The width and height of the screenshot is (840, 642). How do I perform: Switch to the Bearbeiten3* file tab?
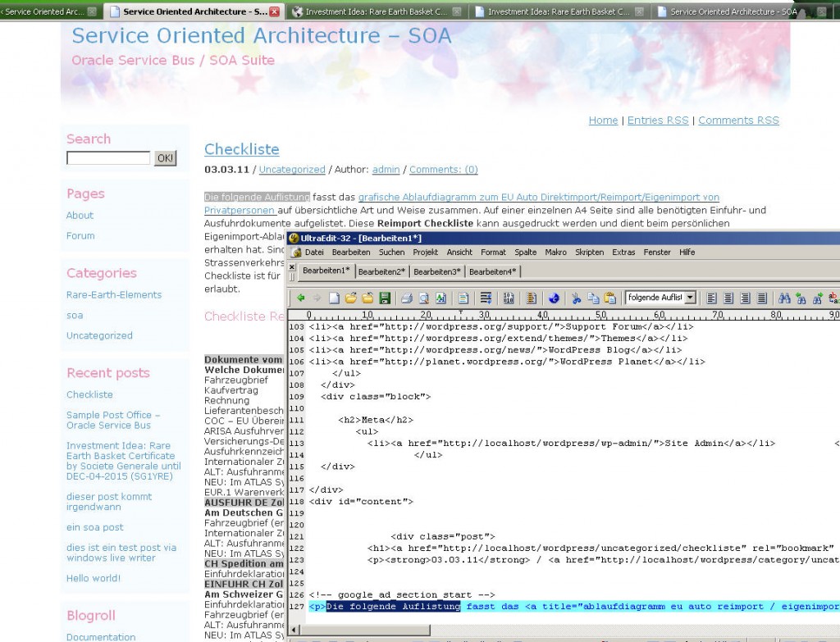(437, 271)
